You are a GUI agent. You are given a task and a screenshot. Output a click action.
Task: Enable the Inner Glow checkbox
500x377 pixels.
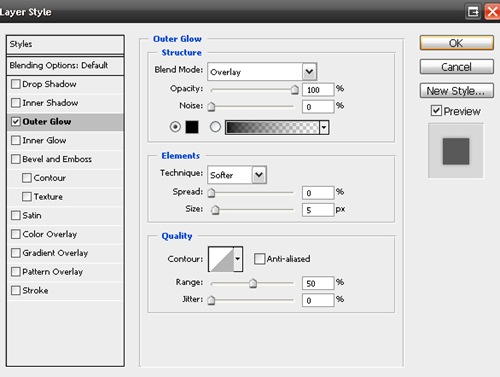16,140
